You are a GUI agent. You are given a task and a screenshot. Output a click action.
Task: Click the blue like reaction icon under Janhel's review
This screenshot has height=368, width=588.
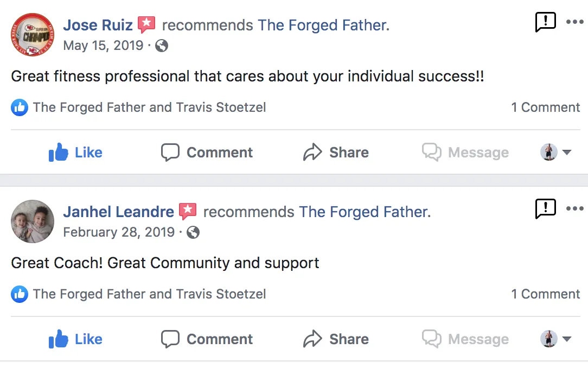point(19,294)
